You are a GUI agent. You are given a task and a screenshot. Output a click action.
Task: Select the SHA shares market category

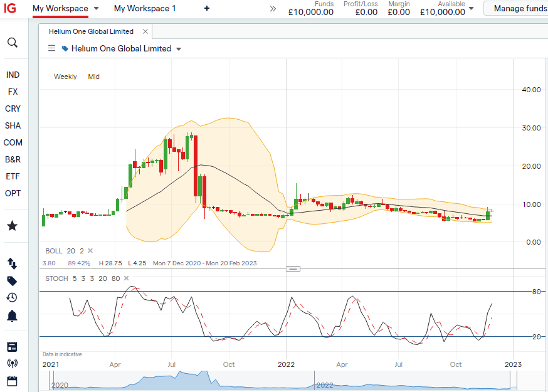(13, 125)
